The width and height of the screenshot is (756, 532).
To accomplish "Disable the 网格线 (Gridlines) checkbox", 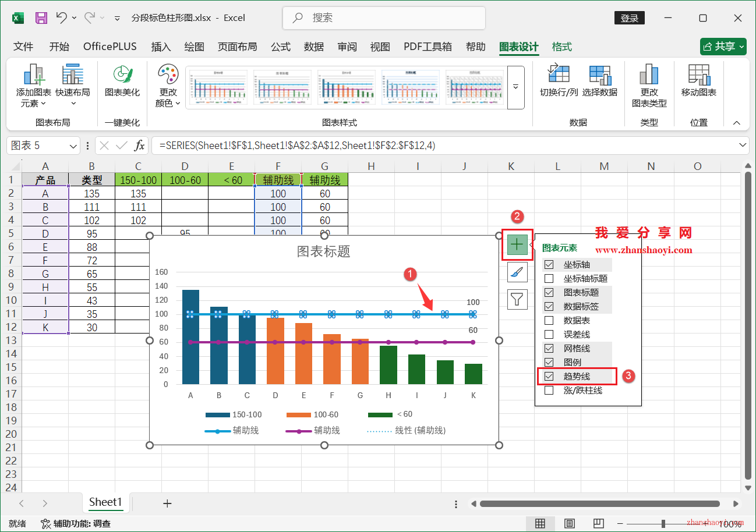I will [x=548, y=348].
